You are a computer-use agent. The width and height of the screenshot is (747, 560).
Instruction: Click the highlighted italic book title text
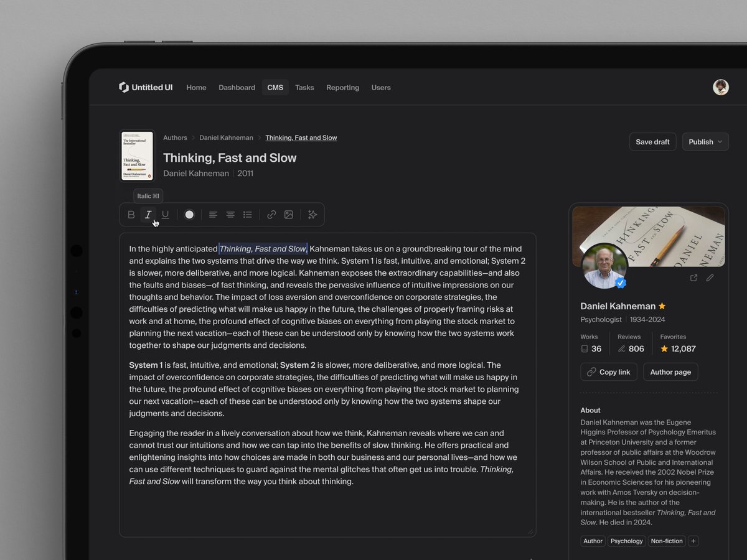click(x=263, y=249)
